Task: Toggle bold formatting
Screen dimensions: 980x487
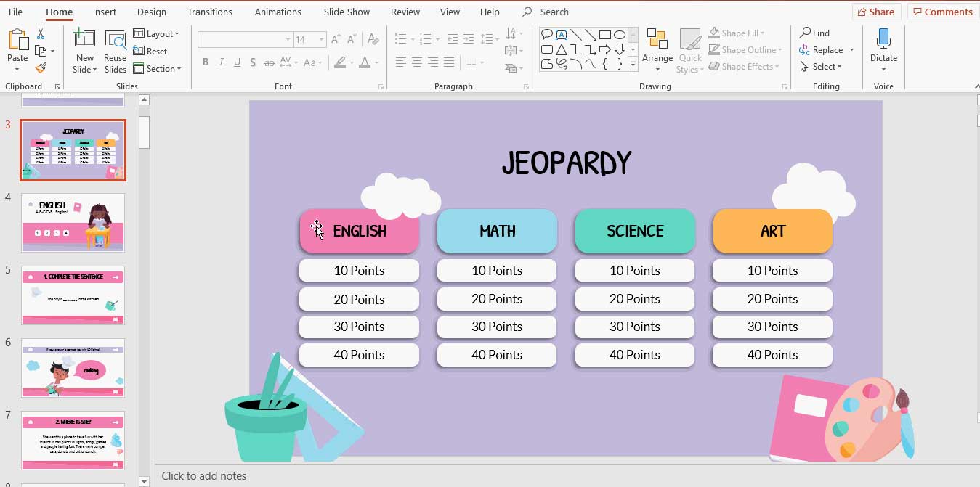Action: click(206, 62)
